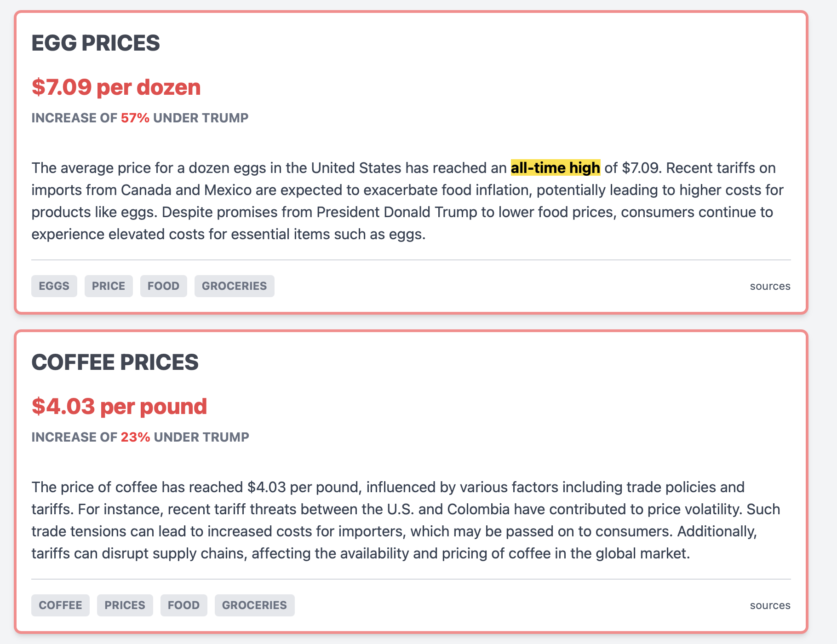Click the EGG PRICES heading

pyautogui.click(x=96, y=43)
